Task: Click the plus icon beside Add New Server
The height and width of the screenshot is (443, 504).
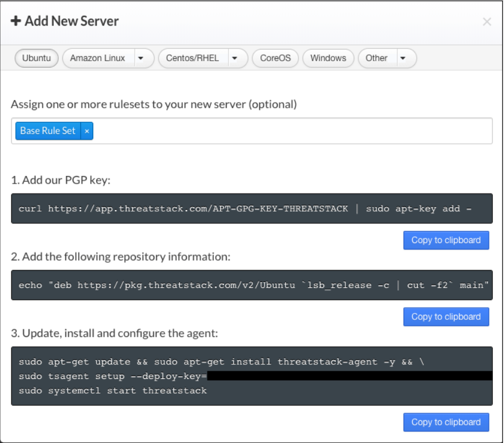Action: tap(16, 21)
